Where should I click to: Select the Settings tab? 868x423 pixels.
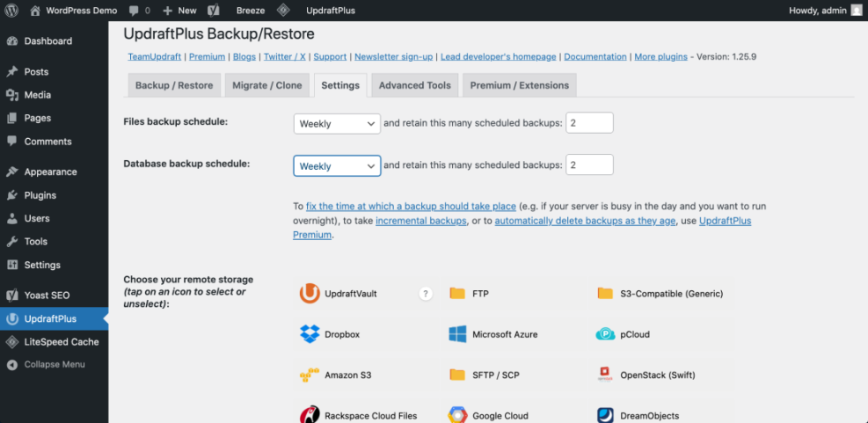click(x=340, y=85)
